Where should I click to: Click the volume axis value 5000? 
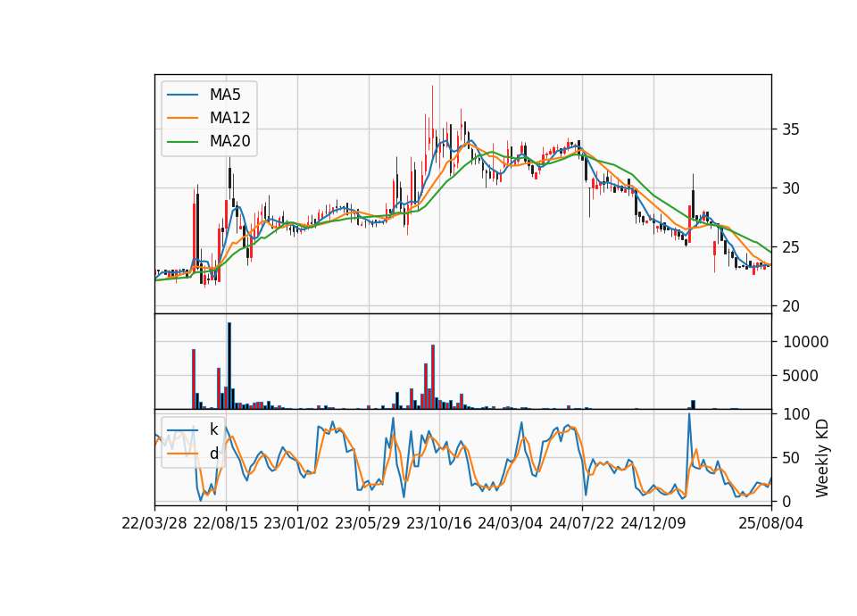[801, 376]
